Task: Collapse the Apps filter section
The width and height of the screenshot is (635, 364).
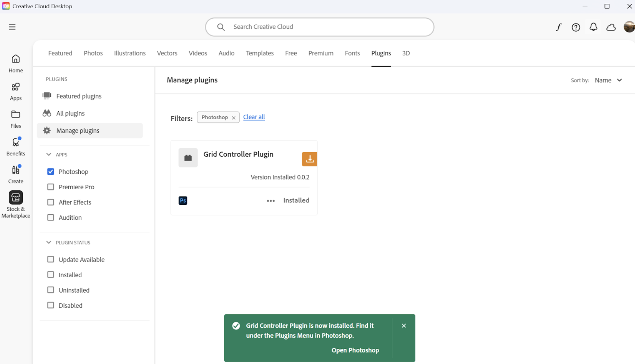Action: click(49, 155)
